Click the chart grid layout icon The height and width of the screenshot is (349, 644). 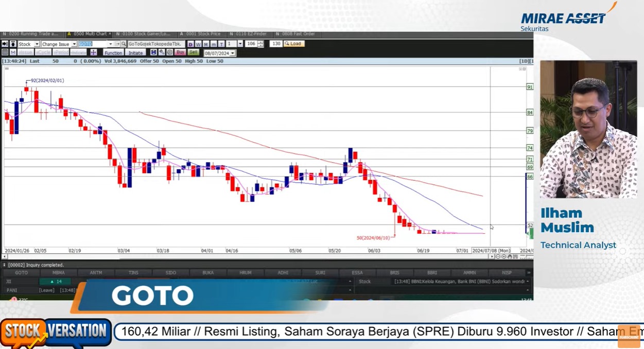click(x=5, y=53)
